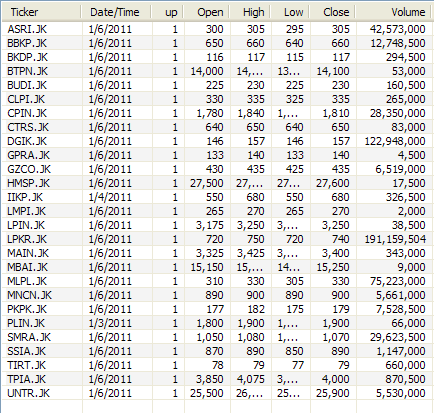Select the CLPI.JK ticker
Viewport: 434px width, 413px height.
(26, 99)
